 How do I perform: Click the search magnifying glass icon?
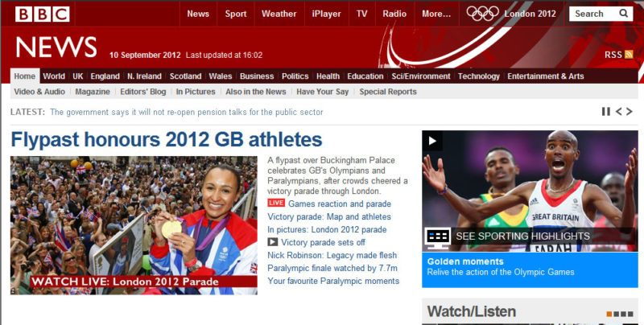pos(623,14)
